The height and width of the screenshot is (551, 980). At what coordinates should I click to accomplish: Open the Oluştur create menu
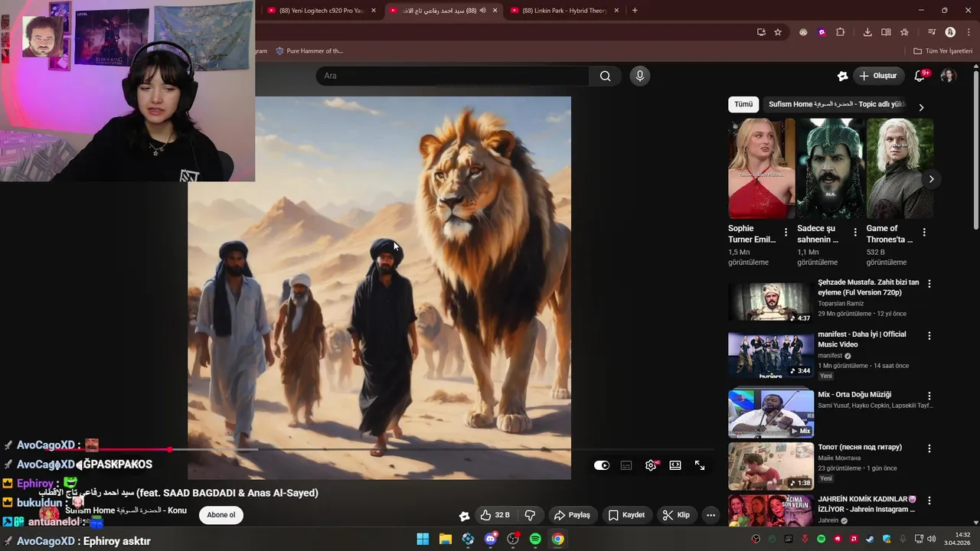878,76
